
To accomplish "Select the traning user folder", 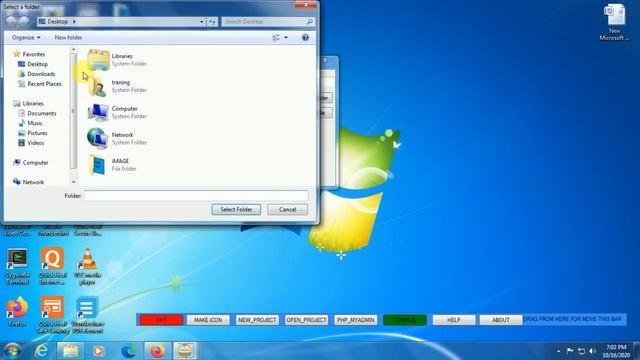I will [x=118, y=86].
